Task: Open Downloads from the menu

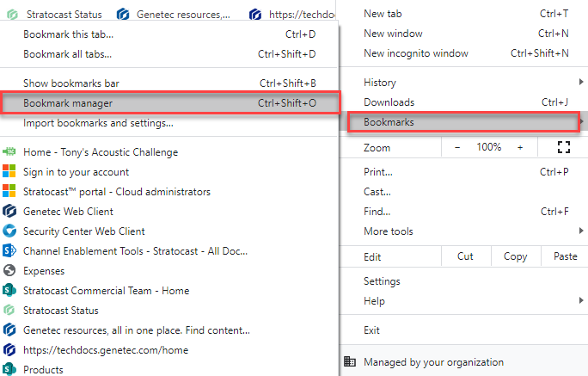Action: click(x=463, y=102)
